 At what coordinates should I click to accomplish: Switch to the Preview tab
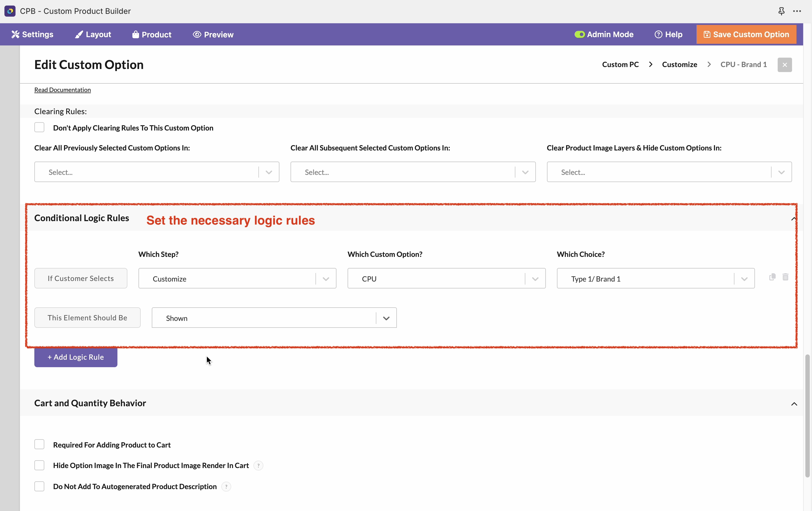click(213, 34)
